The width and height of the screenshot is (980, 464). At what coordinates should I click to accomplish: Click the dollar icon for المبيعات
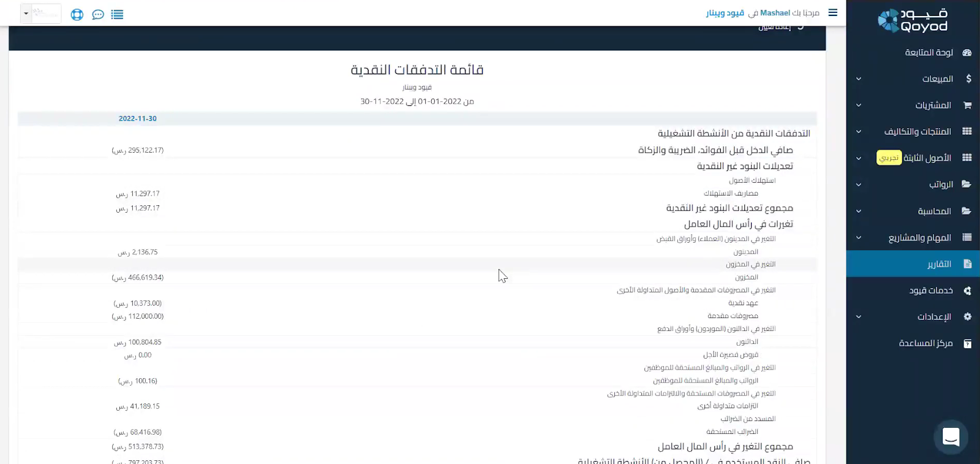pyautogui.click(x=968, y=79)
